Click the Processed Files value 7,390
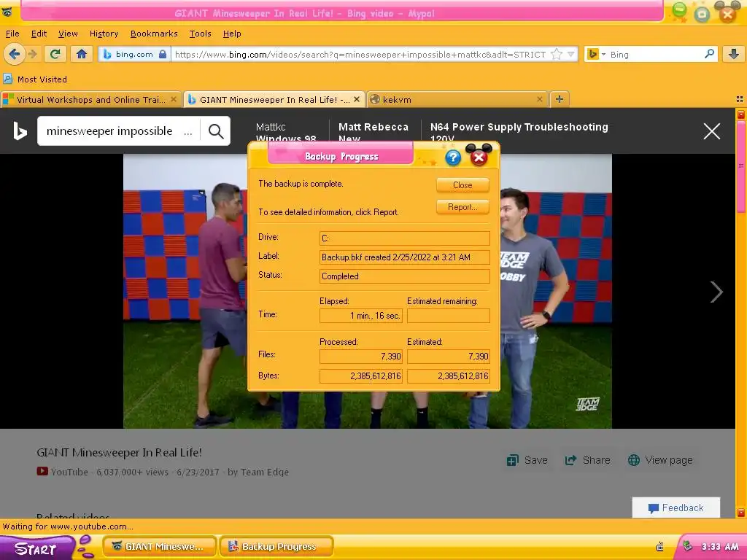747x560 pixels. tap(361, 356)
